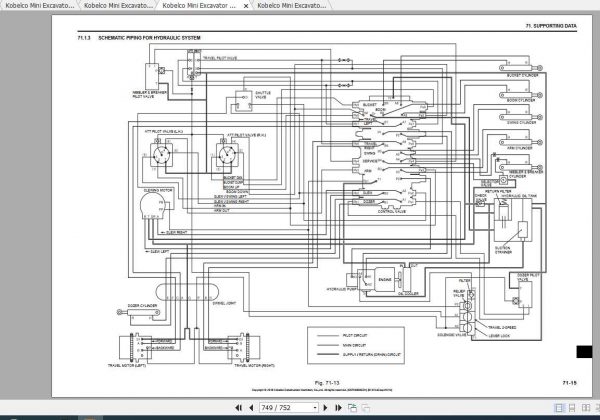The width and height of the screenshot is (600, 420).
Task: Go to the previous page
Action: 251,408
